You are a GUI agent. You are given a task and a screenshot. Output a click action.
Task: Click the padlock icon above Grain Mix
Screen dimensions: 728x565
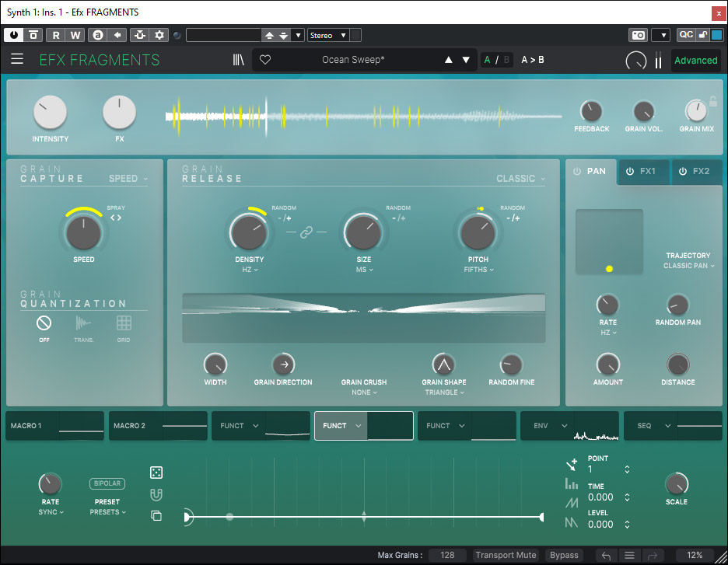(x=713, y=101)
